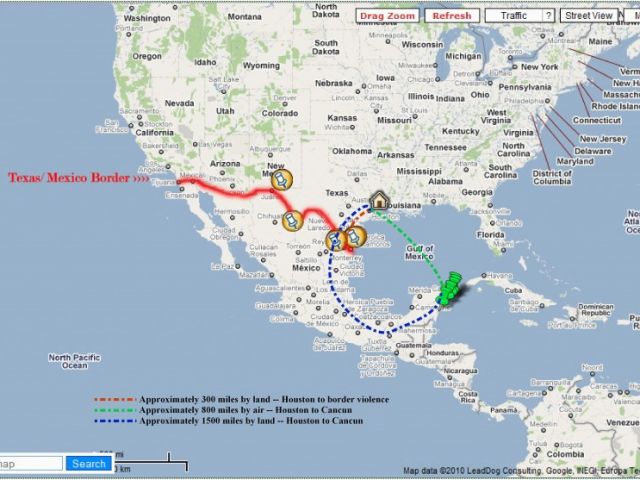Screen dimensions: 640x480
Task: Click the pushpin marker on the Gulf coast near Reynosa
Action: point(356,237)
